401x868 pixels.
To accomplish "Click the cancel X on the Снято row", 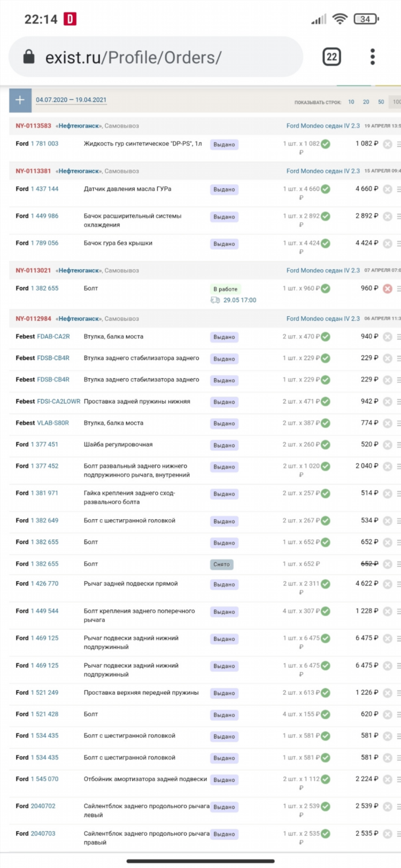I will click(x=388, y=564).
